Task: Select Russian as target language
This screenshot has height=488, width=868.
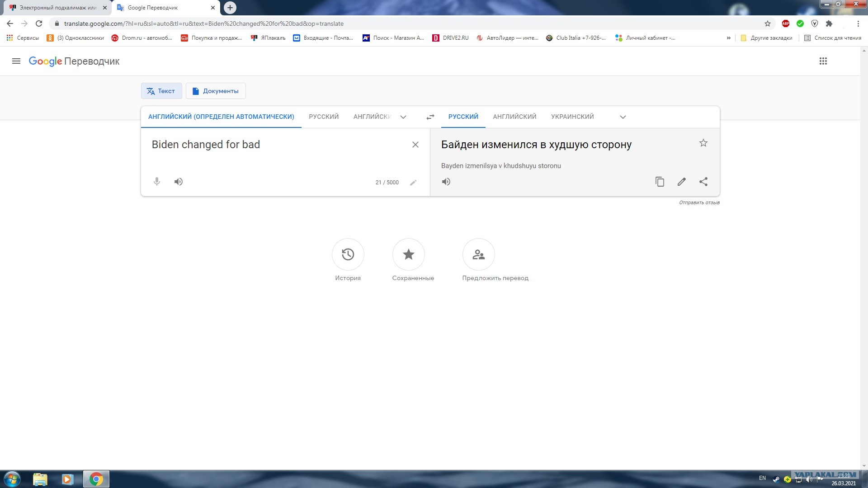Action: point(463,117)
